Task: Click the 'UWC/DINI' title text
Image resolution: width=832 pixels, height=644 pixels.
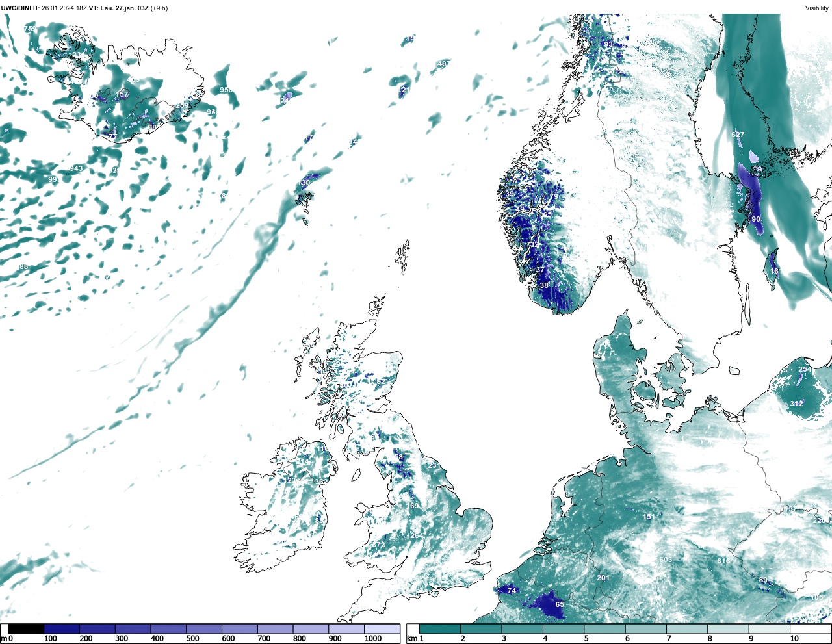Action: (16, 8)
